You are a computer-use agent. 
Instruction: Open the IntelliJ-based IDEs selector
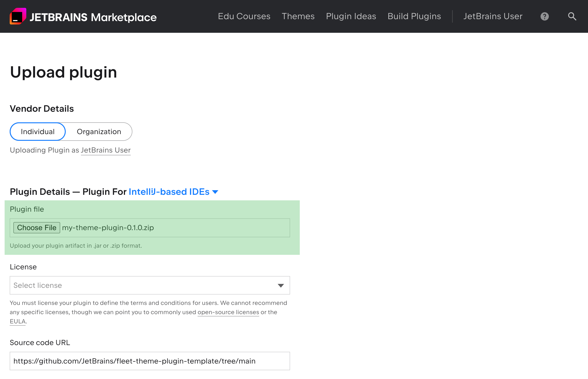[x=169, y=192]
